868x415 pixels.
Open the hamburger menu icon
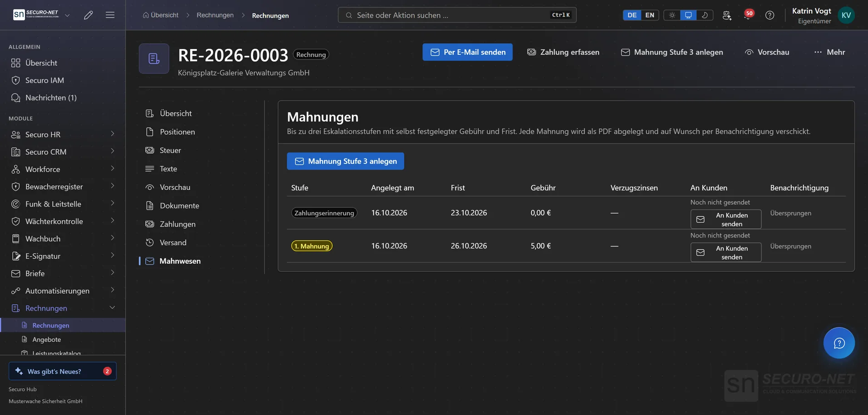pos(110,15)
